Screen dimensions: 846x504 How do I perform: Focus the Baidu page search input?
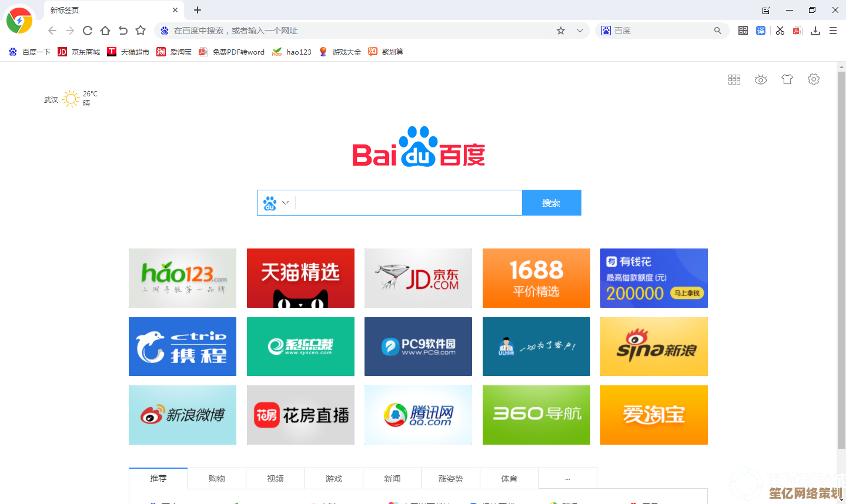409,203
